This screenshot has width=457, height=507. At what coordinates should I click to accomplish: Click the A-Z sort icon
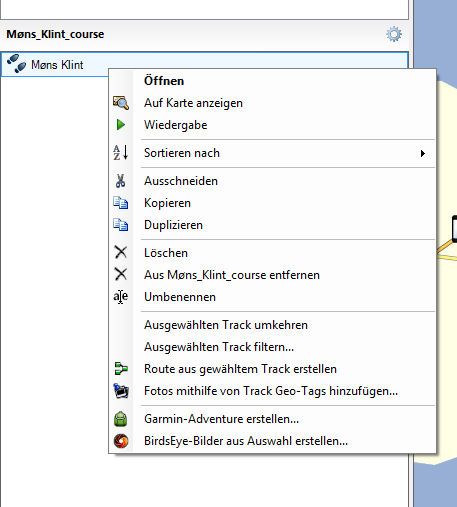[x=121, y=153]
